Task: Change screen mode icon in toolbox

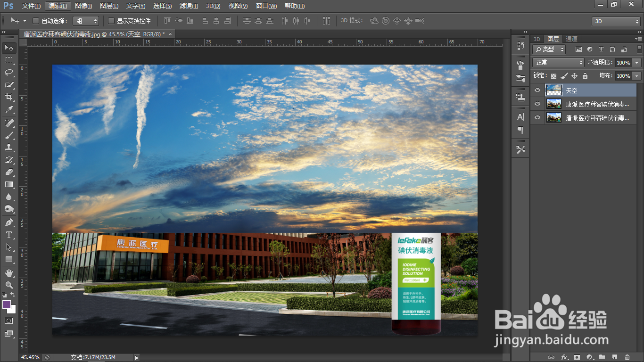Action: point(9,334)
